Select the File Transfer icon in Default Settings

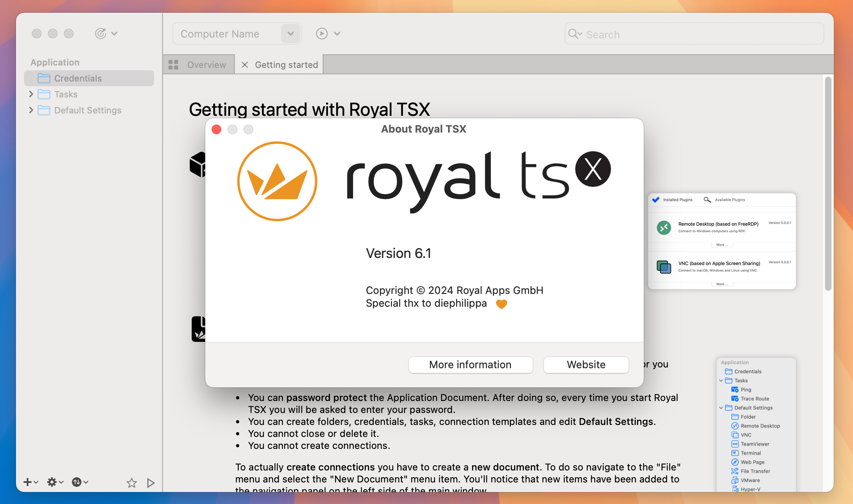click(x=734, y=471)
